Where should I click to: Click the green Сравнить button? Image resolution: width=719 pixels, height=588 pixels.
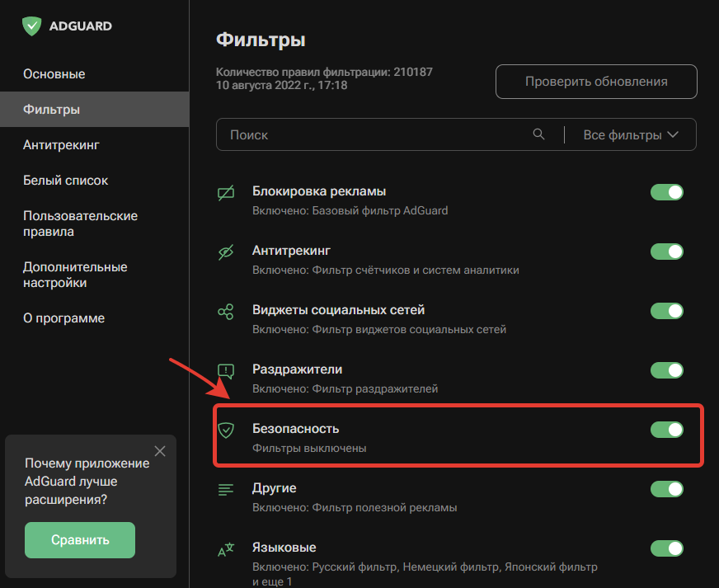[x=79, y=539]
